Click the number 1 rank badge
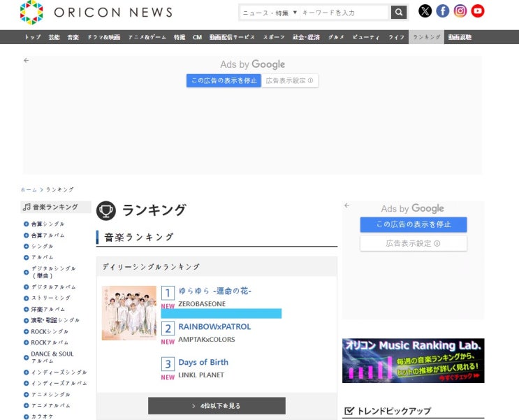The height and width of the screenshot is (420, 519). (168, 293)
